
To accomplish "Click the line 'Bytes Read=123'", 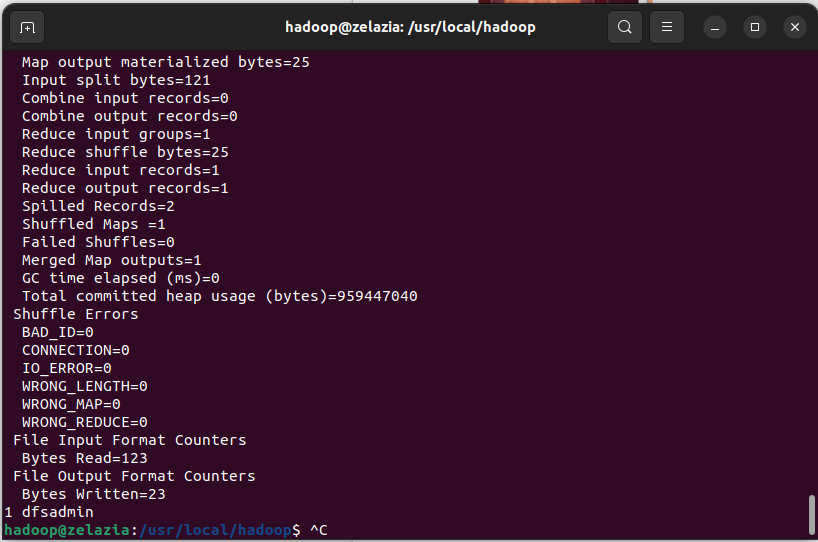I will (85, 458).
